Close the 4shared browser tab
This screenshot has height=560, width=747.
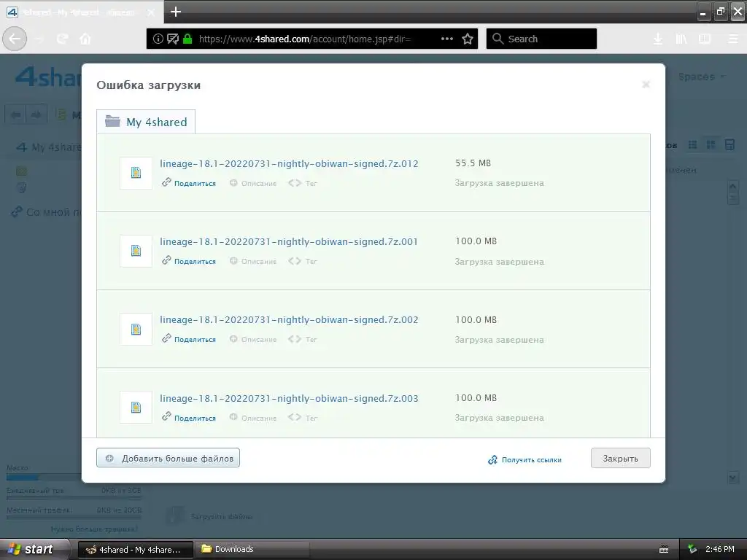tap(150, 12)
